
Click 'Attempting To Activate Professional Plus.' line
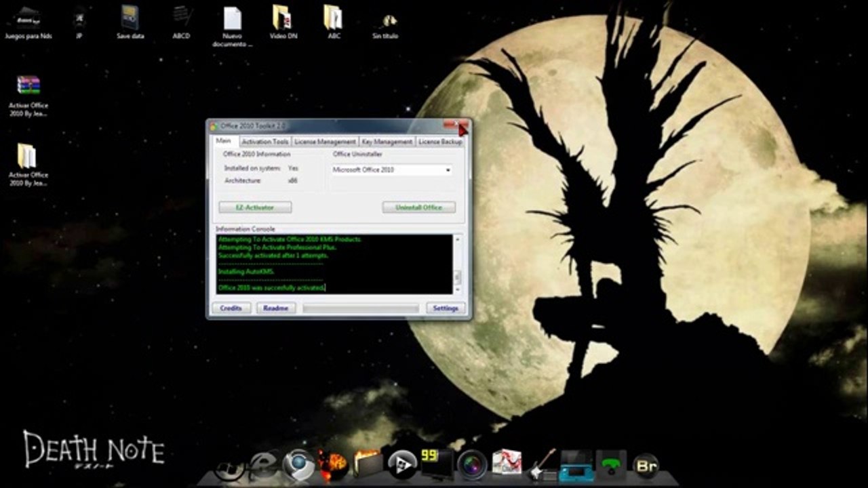click(277, 247)
